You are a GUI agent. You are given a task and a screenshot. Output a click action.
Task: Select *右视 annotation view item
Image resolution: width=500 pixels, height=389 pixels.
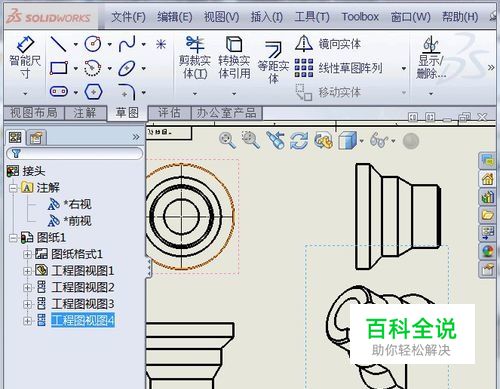[x=77, y=204]
